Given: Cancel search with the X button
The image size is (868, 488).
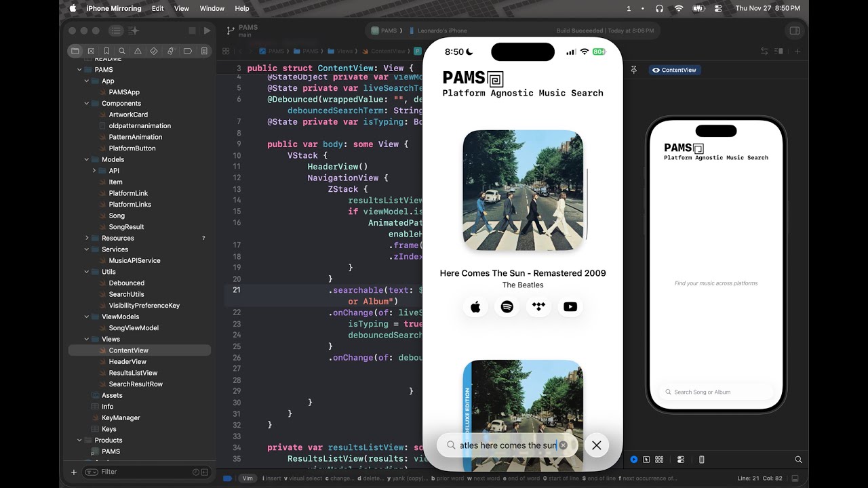Looking at the screenshot, I should [596, 445].
